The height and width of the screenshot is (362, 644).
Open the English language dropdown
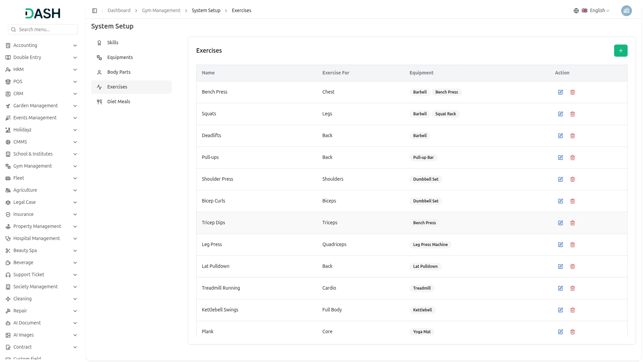click(596, 11)
